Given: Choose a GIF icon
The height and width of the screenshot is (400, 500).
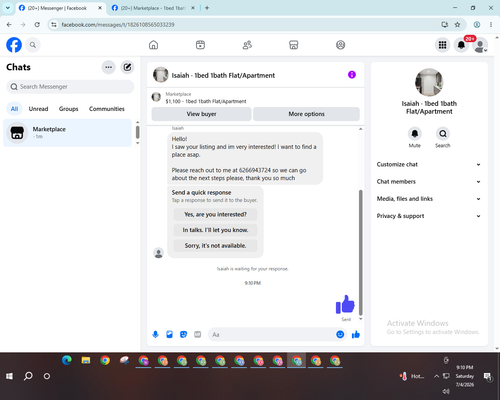Looking at the screenshot, I should pos(198,334).
